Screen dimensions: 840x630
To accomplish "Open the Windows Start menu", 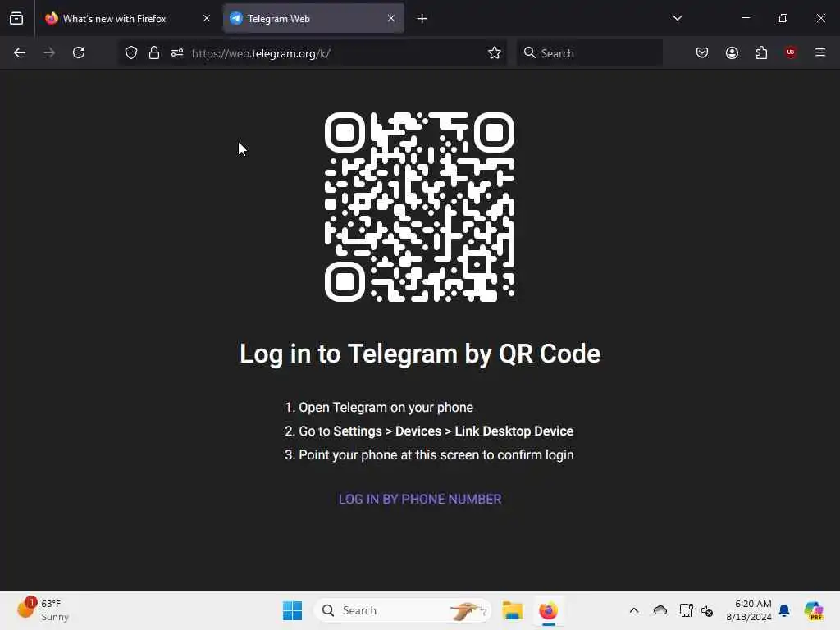I will click(x=293, y=610).
